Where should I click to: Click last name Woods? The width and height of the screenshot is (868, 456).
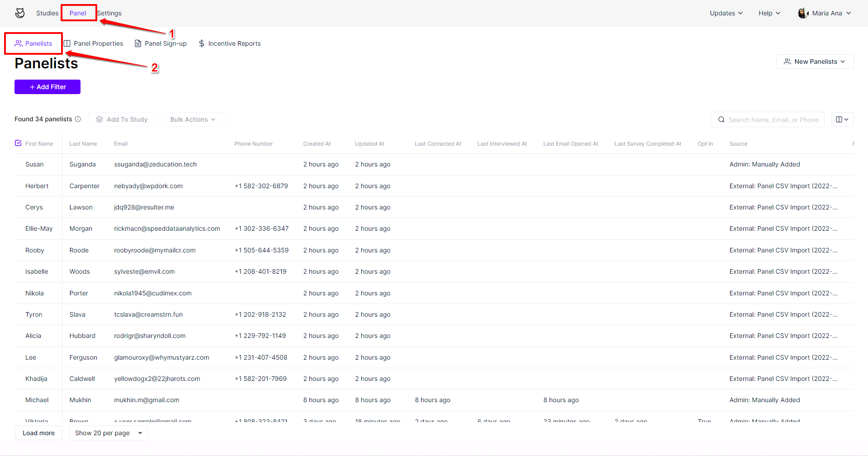tap(80, 271)
